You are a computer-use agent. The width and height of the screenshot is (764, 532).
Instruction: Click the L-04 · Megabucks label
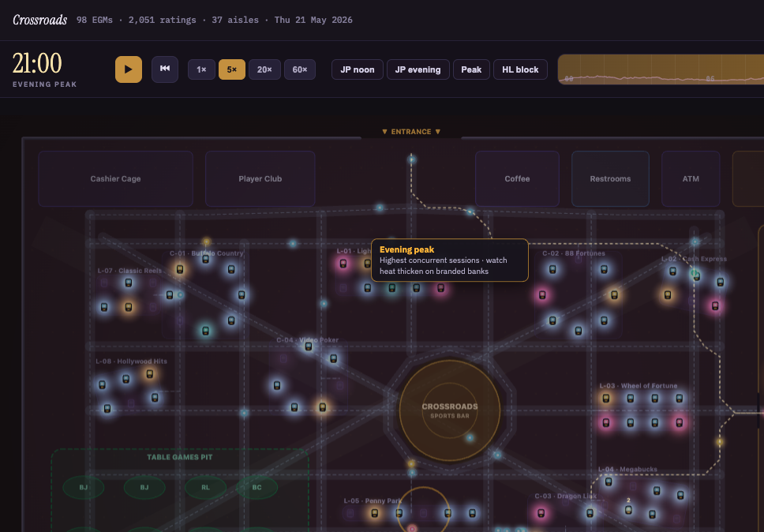(627, 469)
